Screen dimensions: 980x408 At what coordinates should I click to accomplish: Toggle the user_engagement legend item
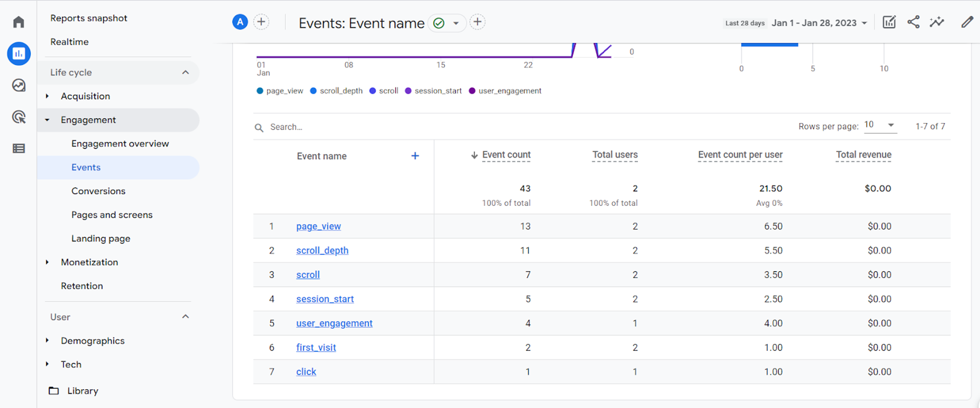tap(505, 91)
